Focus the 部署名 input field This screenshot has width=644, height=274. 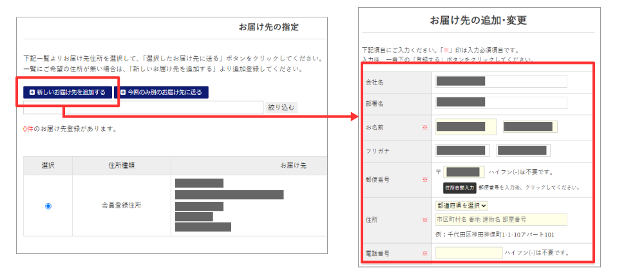501,103
